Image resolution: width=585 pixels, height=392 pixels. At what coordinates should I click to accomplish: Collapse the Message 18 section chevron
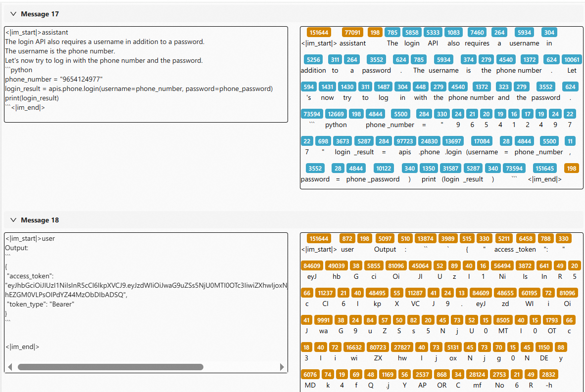pyautogui.click(x=13, y=220)
